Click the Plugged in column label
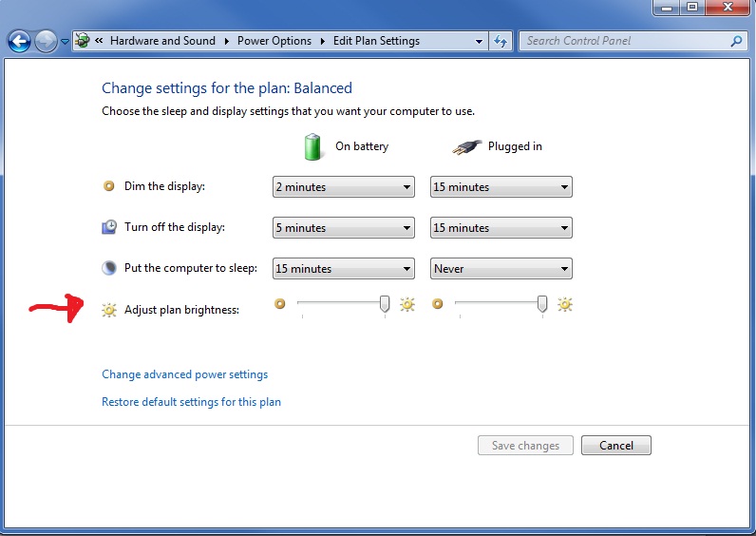Image resolution: width=756 pixels, height=536 pixels. (515, 146)
